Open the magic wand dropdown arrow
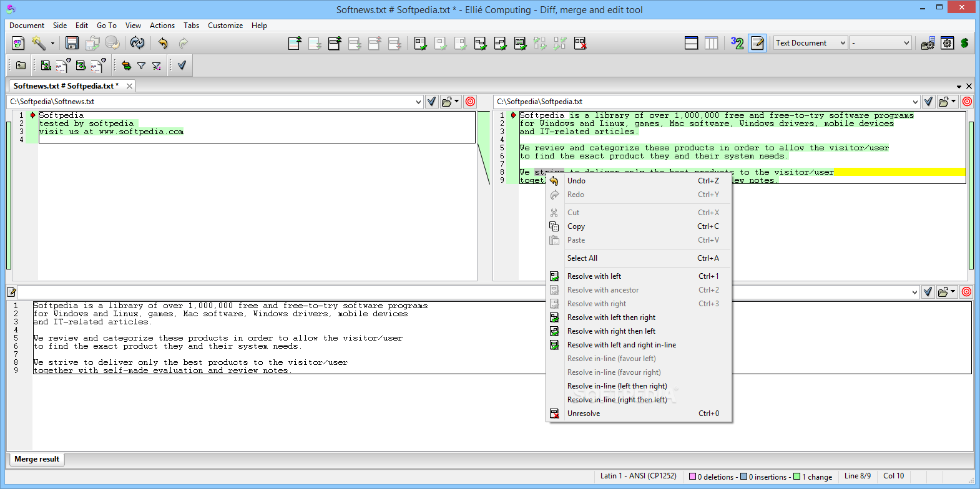The height and width of the screenshot is (489, 980). click(52, 43)
